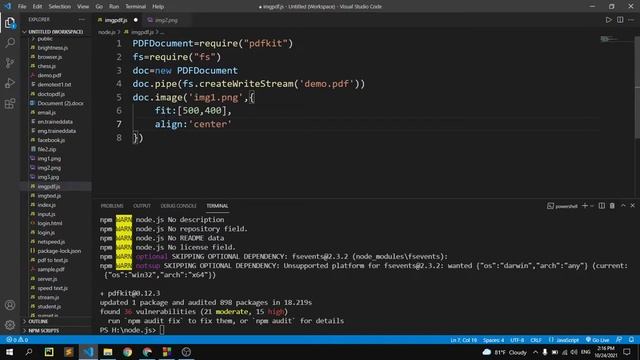
Task: Open the View menu
Action: pos(83,7)
